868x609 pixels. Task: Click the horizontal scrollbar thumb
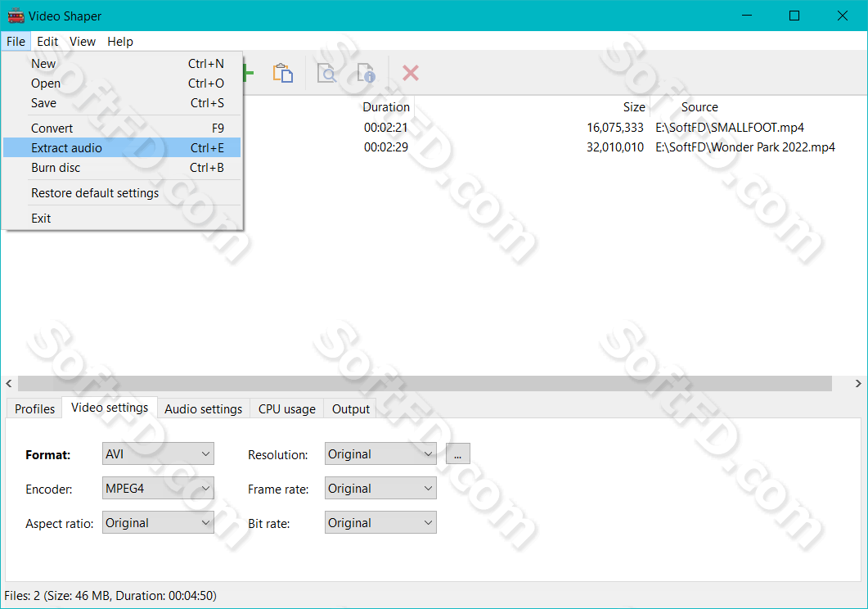click(425, 383)
